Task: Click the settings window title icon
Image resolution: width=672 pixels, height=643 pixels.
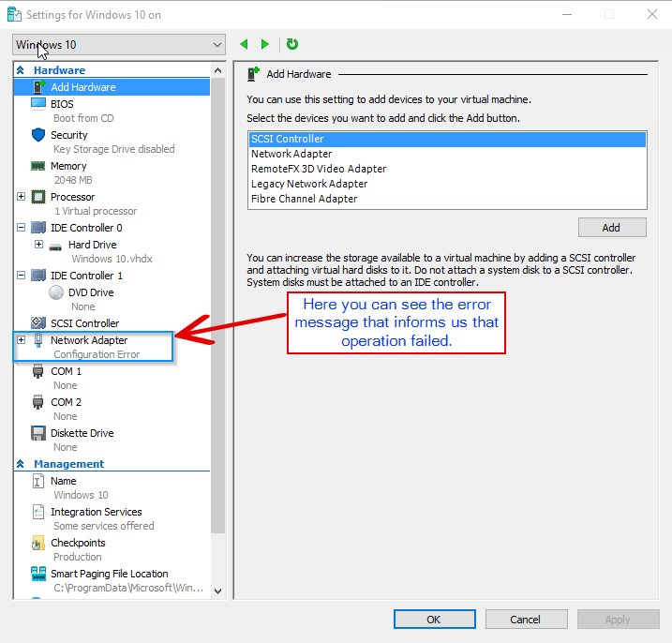Action: tap(14, 15)
